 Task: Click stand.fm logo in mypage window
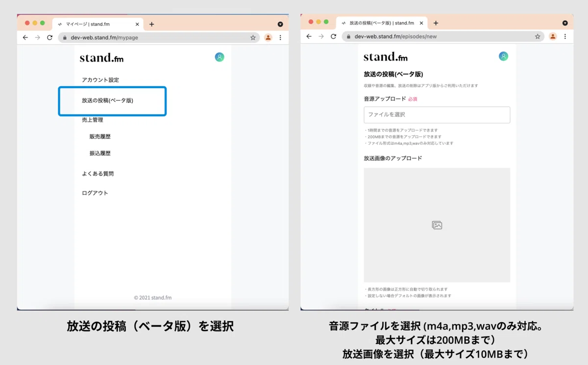(x=101, y=58)
